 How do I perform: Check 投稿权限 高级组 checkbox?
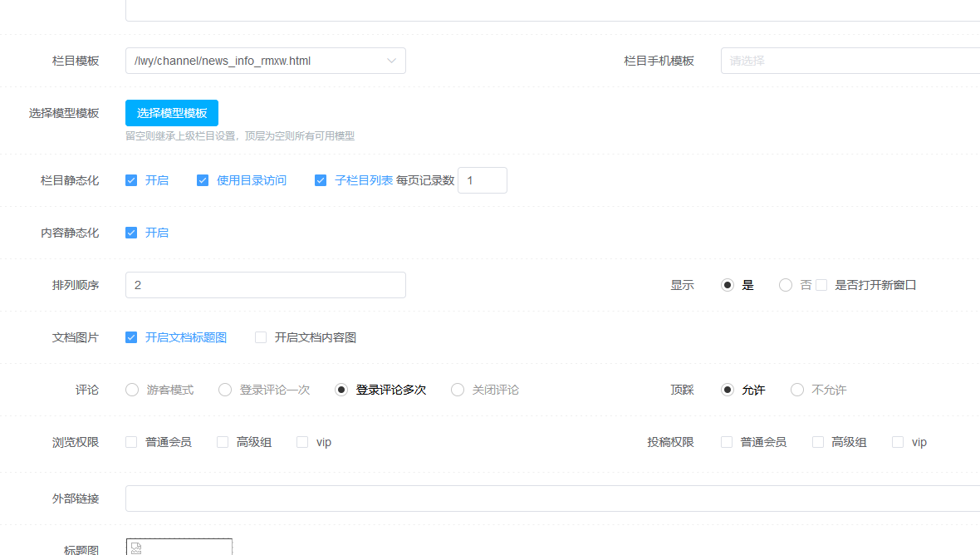click(817, 442)
